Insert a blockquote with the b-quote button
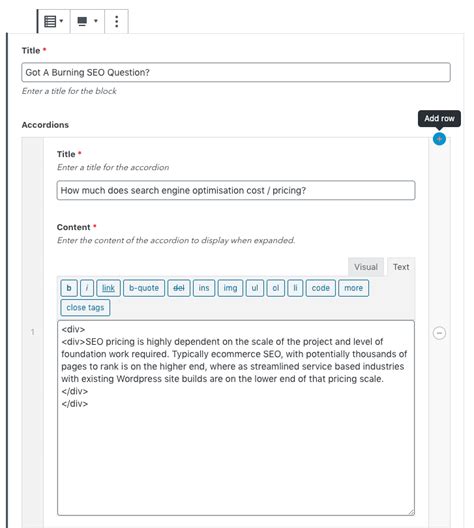Screen dimensions: 474x528 click(144, 288)
